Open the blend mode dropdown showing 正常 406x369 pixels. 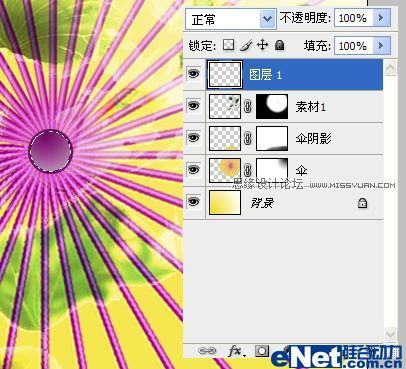coord(231,19)
